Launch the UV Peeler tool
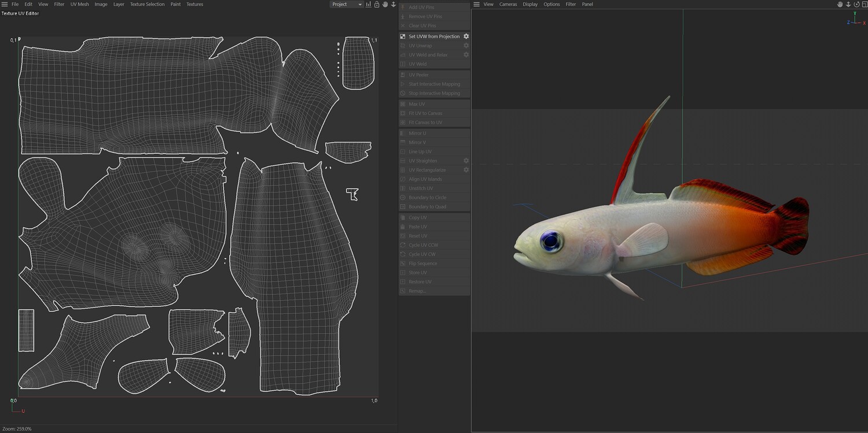The height and width of the screenshot is (433, 868). point(434,75)
